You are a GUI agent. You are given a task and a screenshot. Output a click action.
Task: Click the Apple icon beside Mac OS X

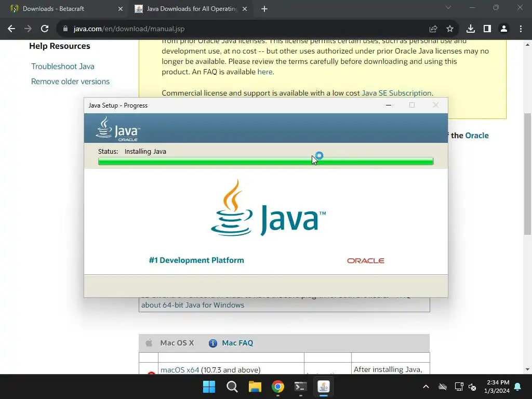149,343
